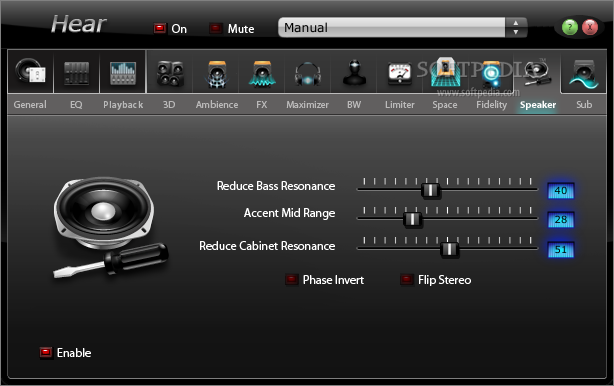Select the 3D speakers icon
Screen dimensions: 614x386
pos(170,73)
